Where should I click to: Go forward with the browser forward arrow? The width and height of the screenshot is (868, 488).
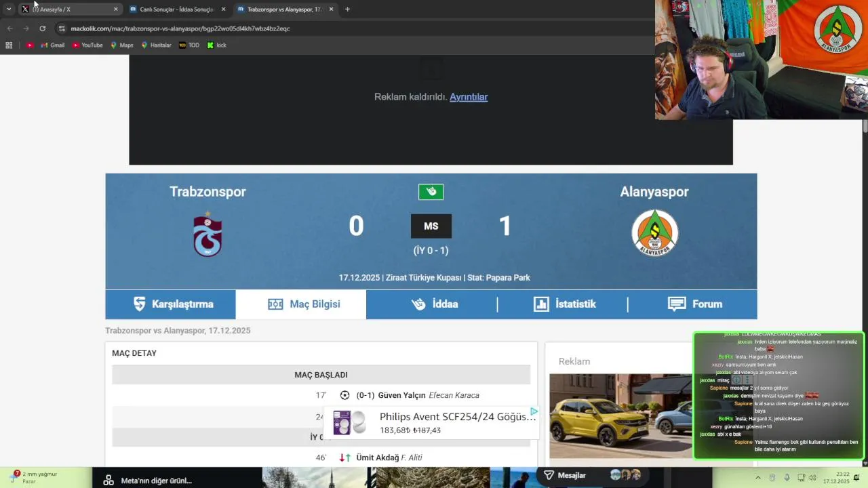[26, 28]
